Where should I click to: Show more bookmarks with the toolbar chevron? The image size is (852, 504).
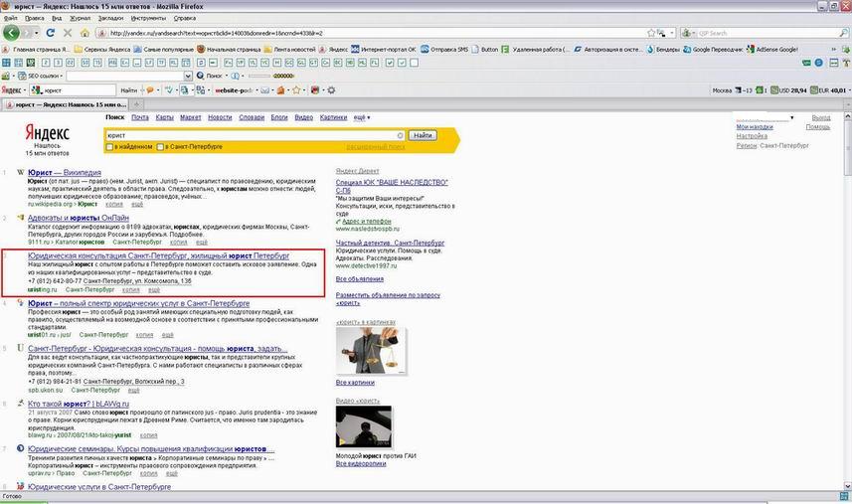click(x=833, y=50)
